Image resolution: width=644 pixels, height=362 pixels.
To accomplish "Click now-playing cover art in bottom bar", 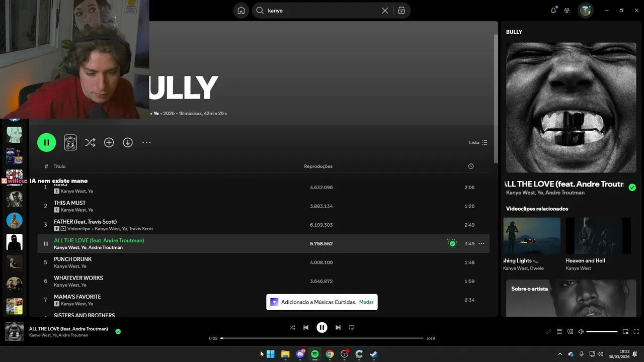I will [x=14, y=332].
